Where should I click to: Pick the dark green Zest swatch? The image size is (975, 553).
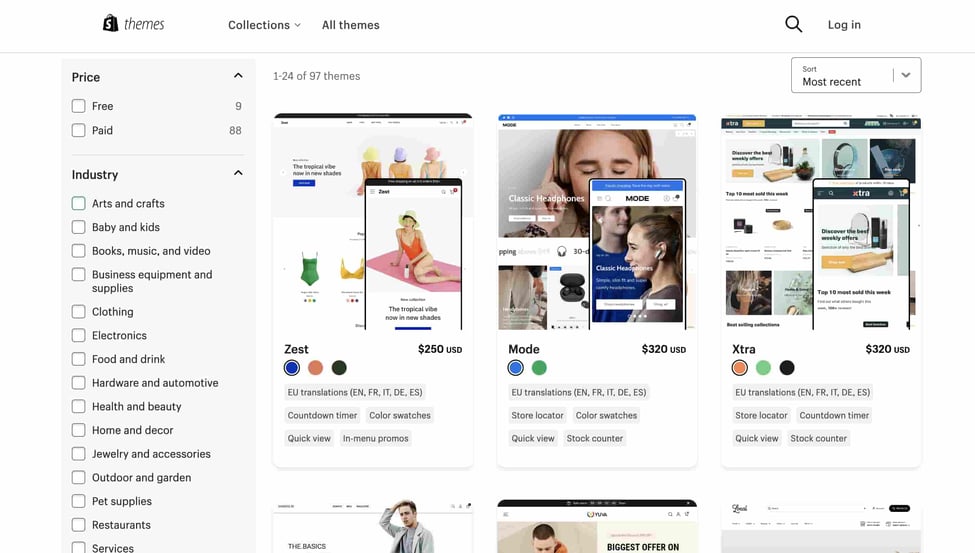coord(339,368)
